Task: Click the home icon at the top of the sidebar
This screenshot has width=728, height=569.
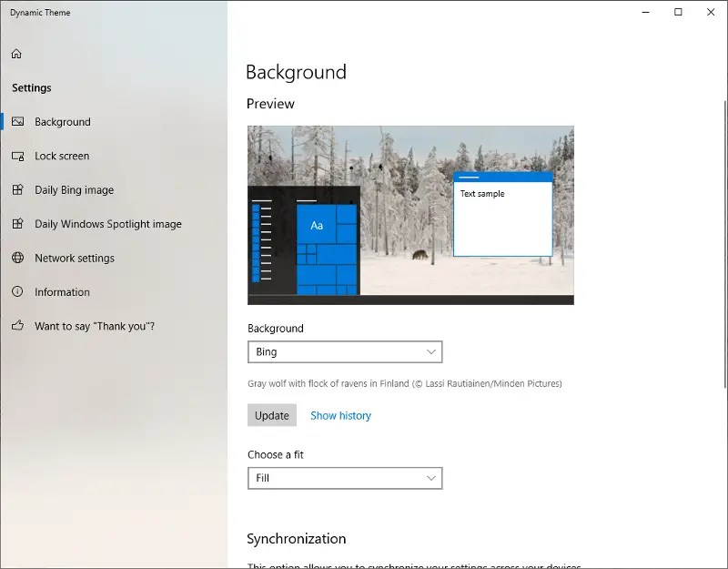Action: click(x=16, y=54)
